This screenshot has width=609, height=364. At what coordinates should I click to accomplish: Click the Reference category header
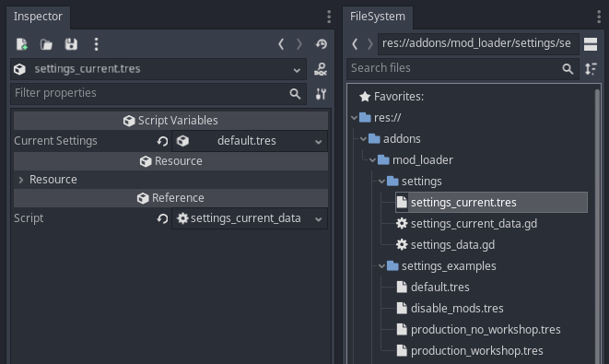click(x=170, y=198)
